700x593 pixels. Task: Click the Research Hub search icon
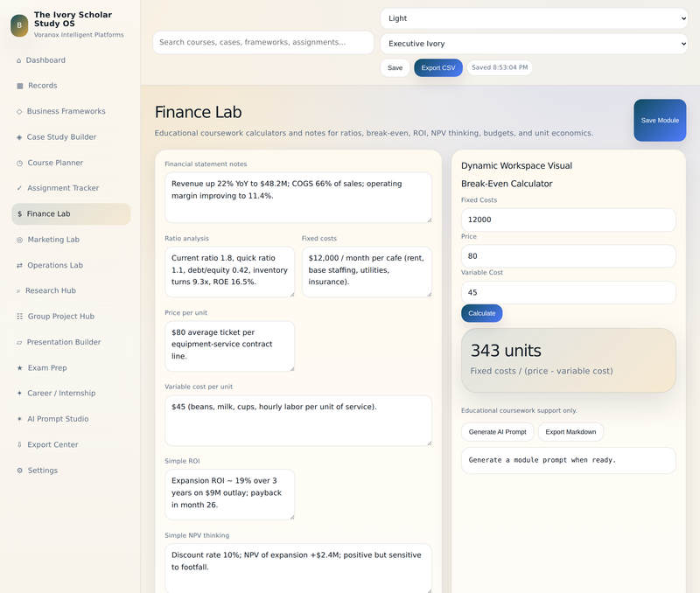[18, 291]
